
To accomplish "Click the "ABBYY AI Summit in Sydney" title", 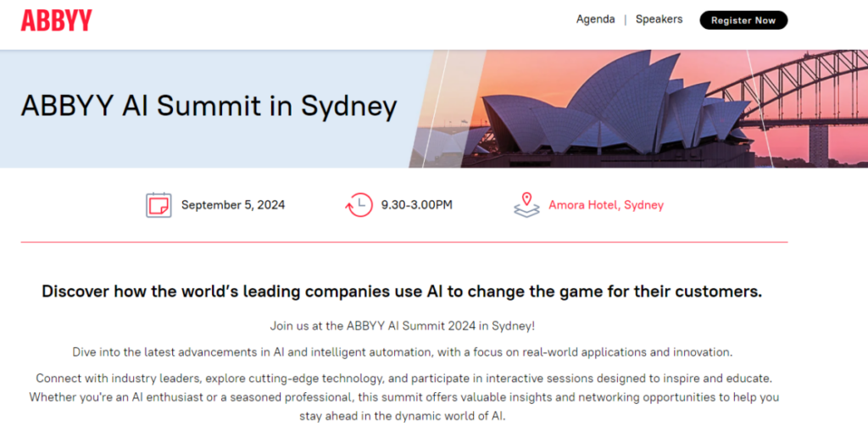I will [x=209, y=107].
